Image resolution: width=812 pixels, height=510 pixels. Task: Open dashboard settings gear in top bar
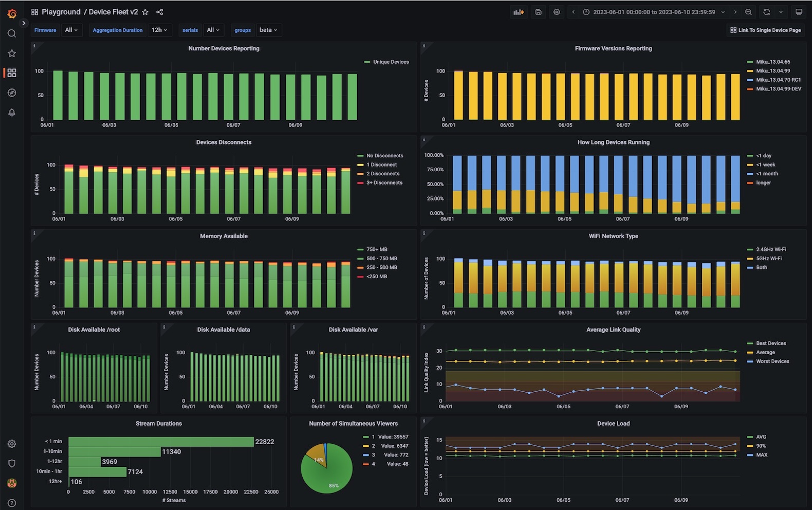[557, 12]
